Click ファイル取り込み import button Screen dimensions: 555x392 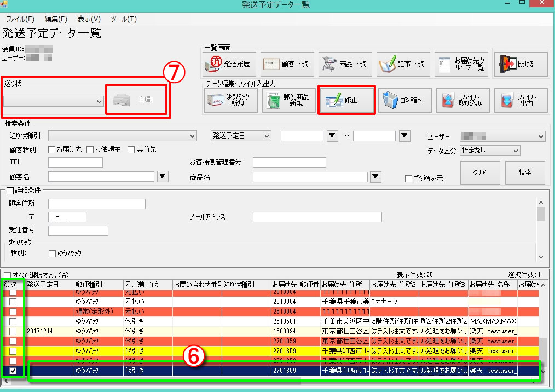tap(462, 101)
